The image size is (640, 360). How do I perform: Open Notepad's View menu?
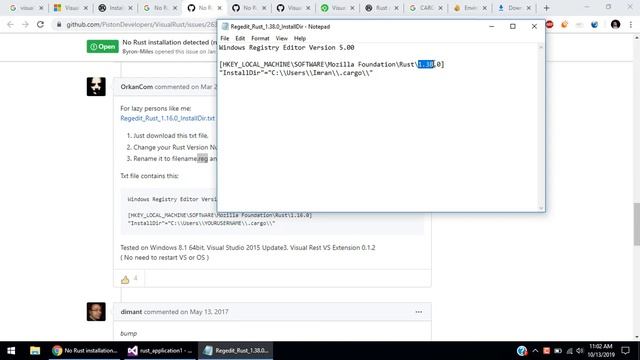(x=281, y=38)
